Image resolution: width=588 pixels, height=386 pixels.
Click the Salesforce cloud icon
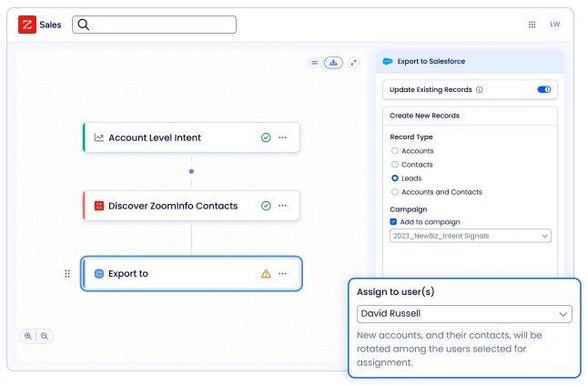click(388, 61)
